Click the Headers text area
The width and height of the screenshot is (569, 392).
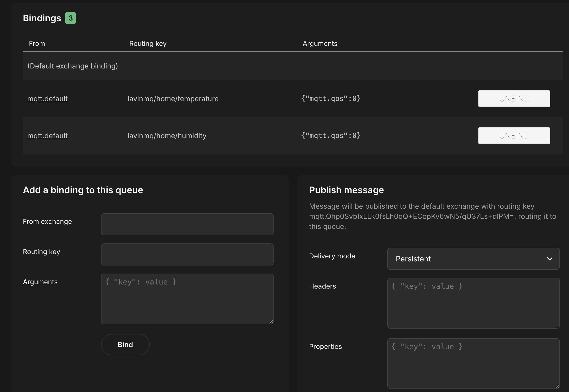coord(474,303)
